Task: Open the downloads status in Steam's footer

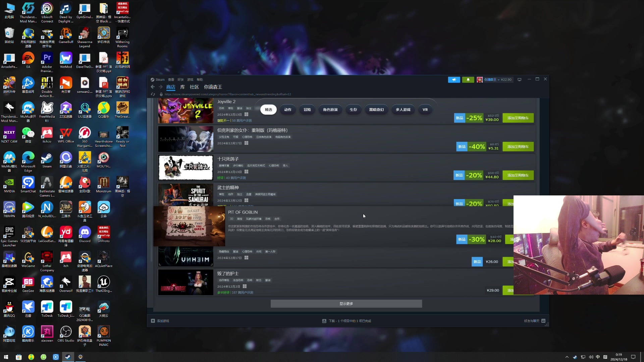Action: 346,321
